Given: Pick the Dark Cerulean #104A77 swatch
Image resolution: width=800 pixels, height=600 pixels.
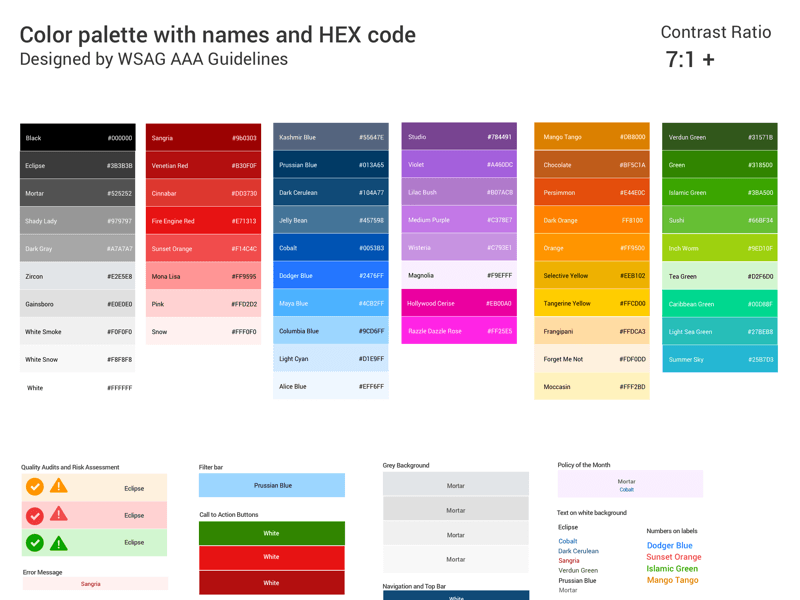Looking at the screenshot, I should [331, 192].
